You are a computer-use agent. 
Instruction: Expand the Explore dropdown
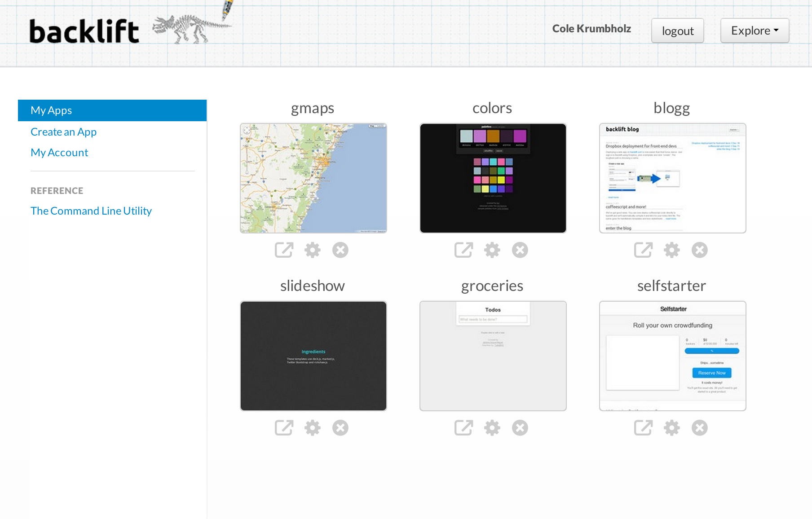[x=755, y=31]
